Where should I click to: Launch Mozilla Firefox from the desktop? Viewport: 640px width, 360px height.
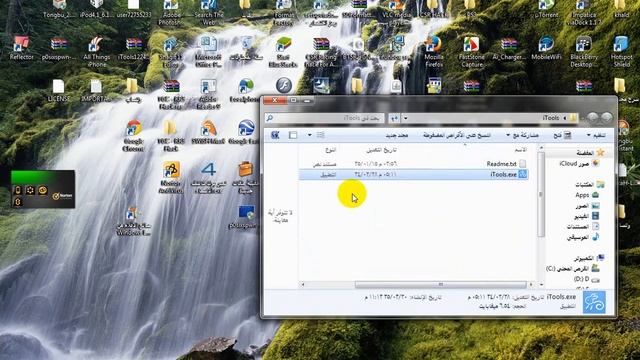coord(433,52)
